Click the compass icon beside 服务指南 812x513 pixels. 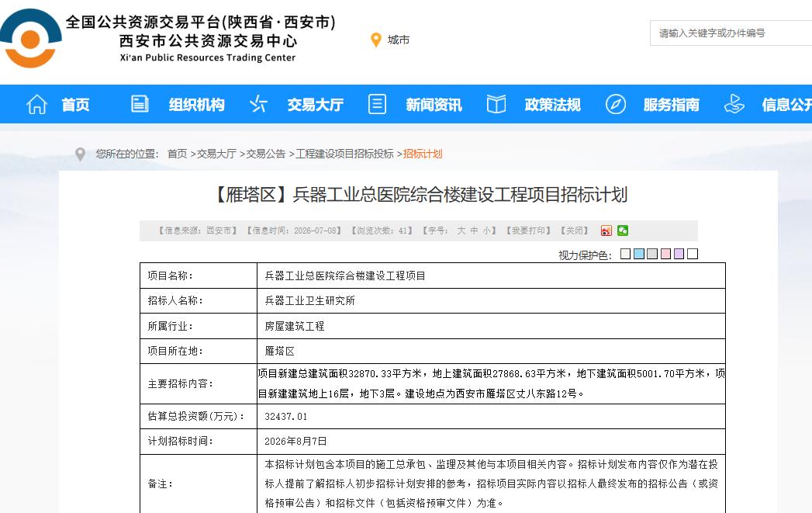coord(616,104)
